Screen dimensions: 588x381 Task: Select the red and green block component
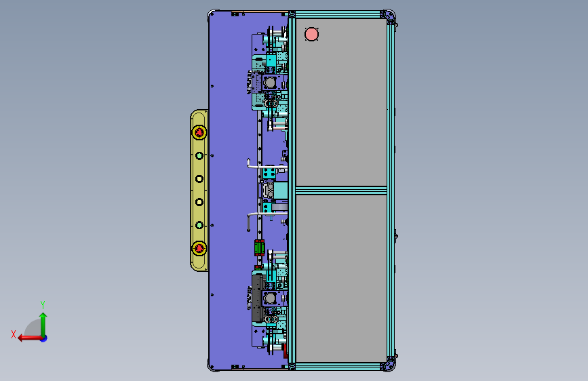click(x=260, y=248)
